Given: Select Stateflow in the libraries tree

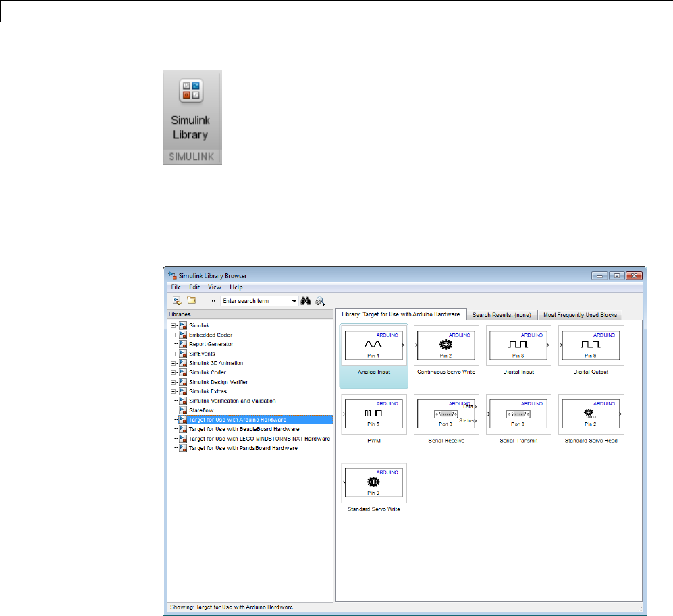Looking at the screenshot, I should tap(201, 410).
